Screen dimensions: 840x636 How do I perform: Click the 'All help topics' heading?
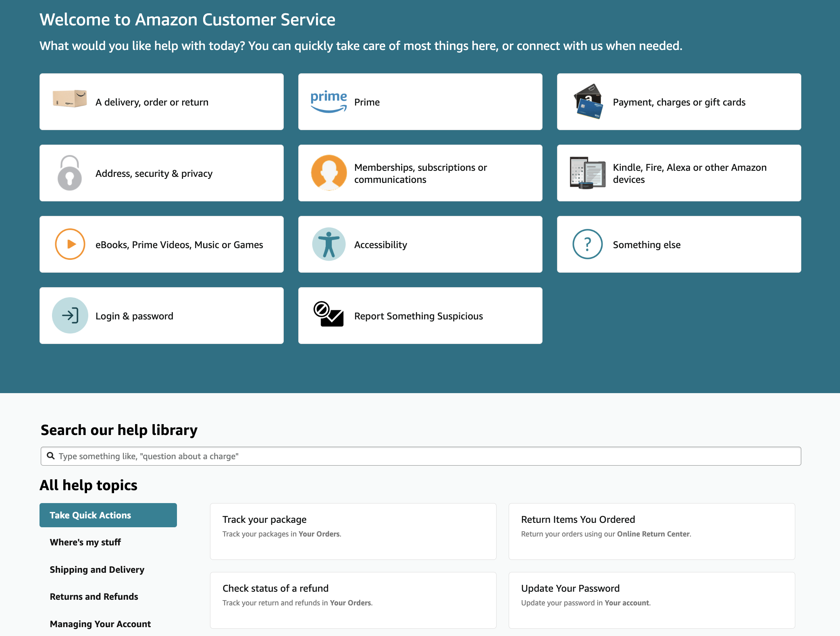[89, 485]
